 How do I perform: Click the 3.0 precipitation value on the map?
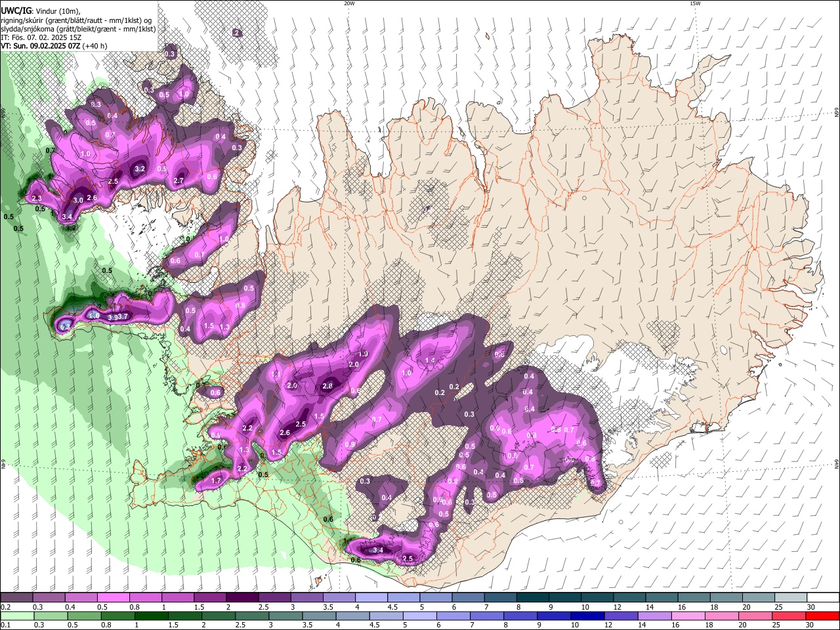click(x=78, y=200)
